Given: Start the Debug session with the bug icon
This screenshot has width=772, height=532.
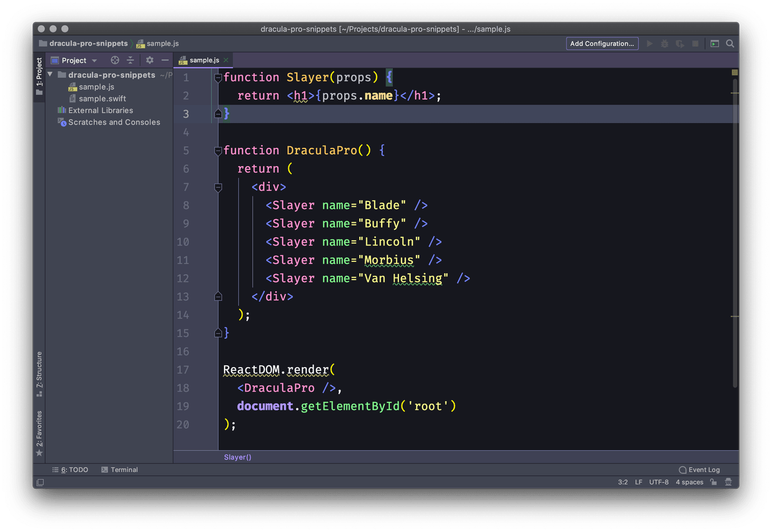Looking at the screenshot, I should pyautogui.click(x=665, y=43).
